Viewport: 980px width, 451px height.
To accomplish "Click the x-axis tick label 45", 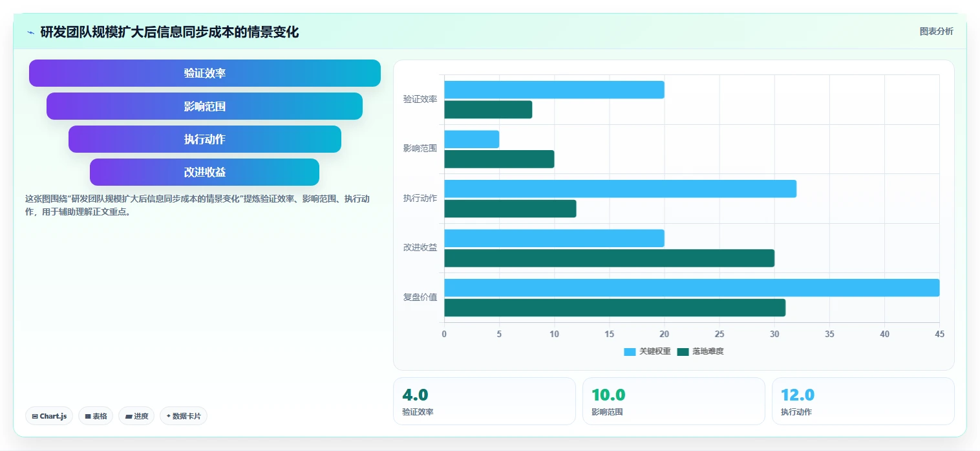I will tap(939, 334).
